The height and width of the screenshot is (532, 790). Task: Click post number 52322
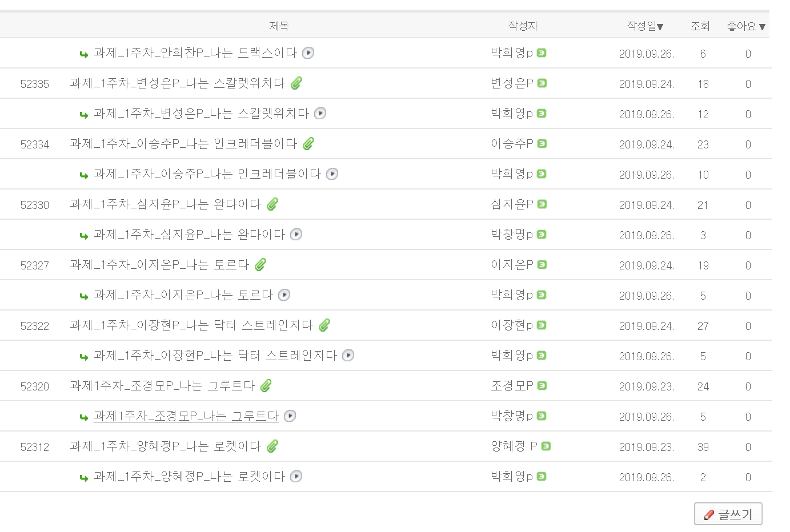click(x=35, y=327)
